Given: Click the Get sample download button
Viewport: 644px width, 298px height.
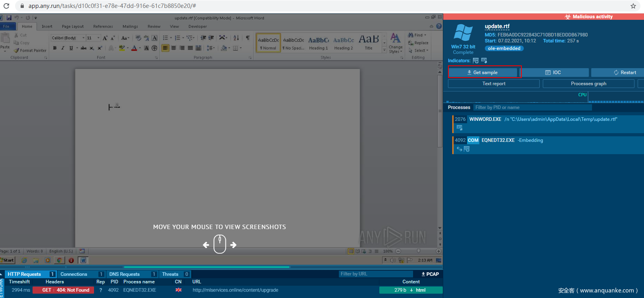Looking at the screenshot, I should point(483,73).
